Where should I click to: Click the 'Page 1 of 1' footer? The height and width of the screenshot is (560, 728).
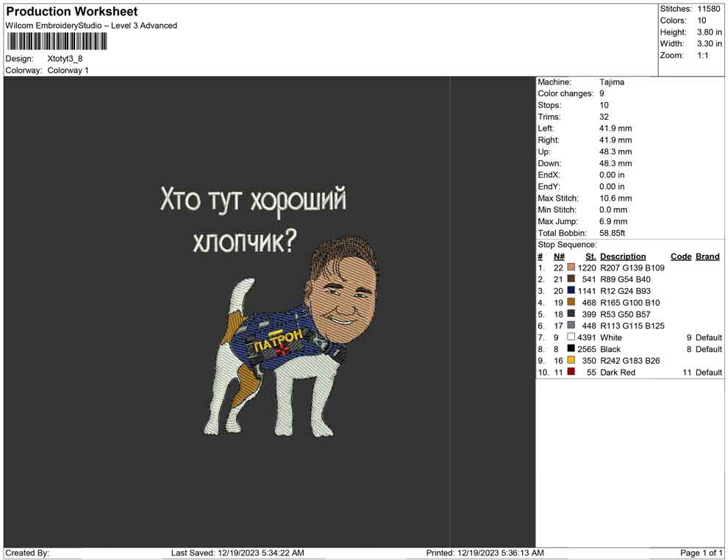[x=701, y=553]
